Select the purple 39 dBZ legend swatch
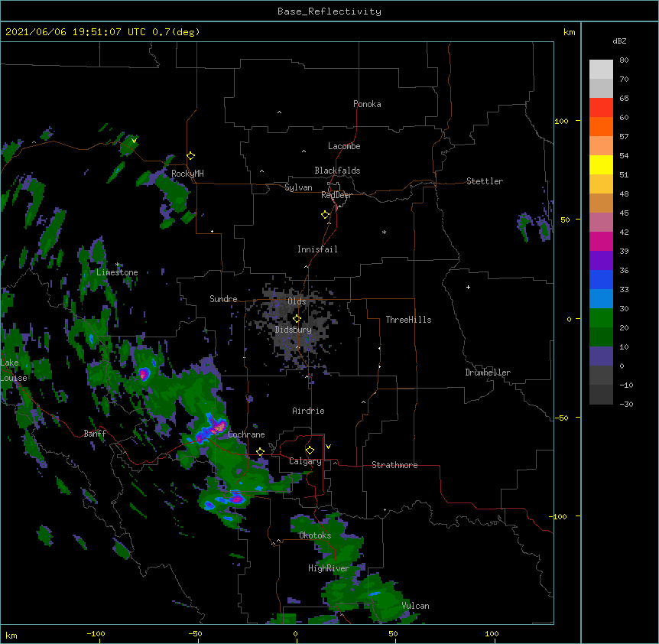The height and width of the screenshot is (644, 659). click(x=601, y=261)
